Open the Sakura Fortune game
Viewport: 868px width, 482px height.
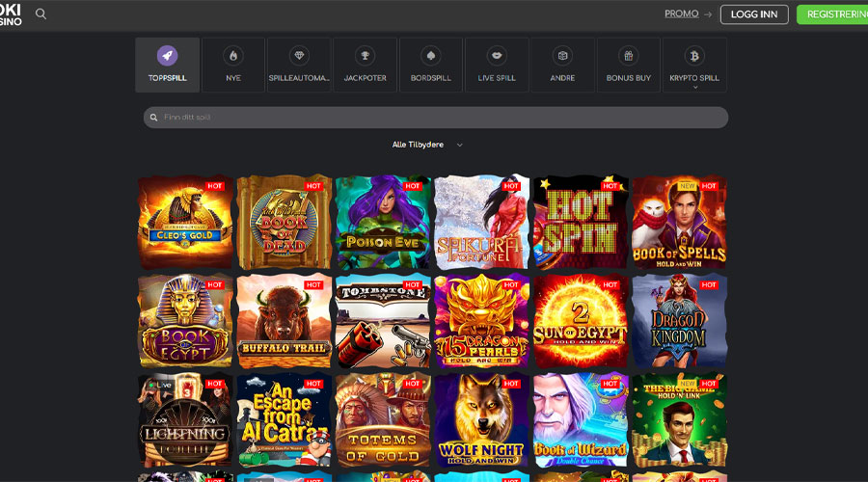pos(481,223)
